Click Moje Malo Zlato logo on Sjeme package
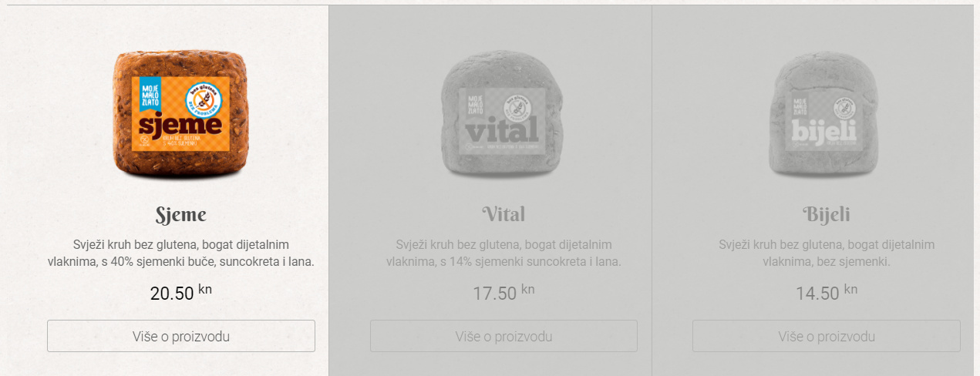Image resolution: width=980 pixels, height=376 pixels. click(x=150, y=97)
